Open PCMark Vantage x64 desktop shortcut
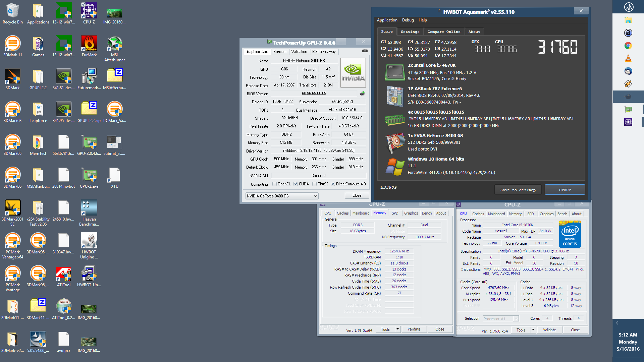This screenshot has width=644, height=362. point(13,246)
